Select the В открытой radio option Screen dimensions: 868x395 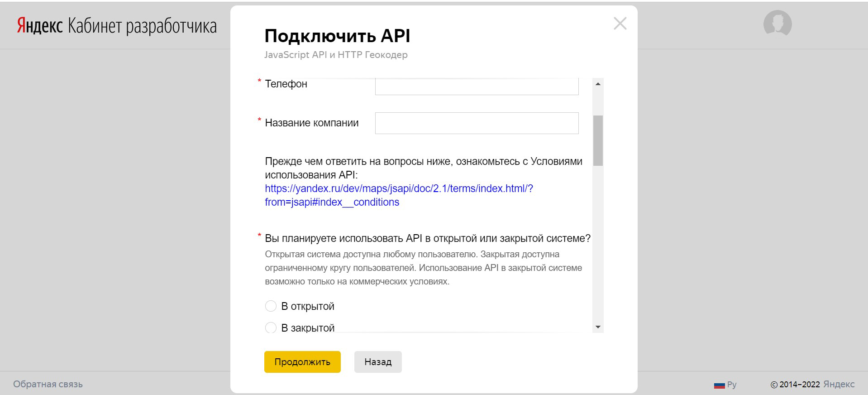pos(271,306)
